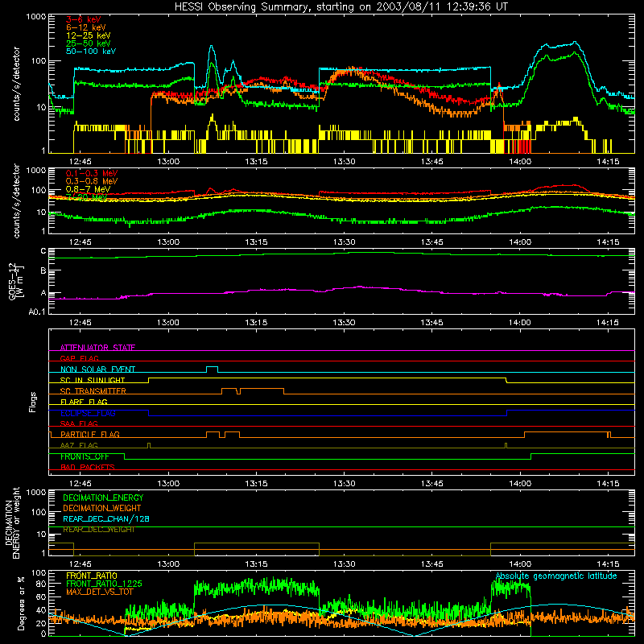Click the ECLIPSE_FLAG label

[x=88, y=413]
